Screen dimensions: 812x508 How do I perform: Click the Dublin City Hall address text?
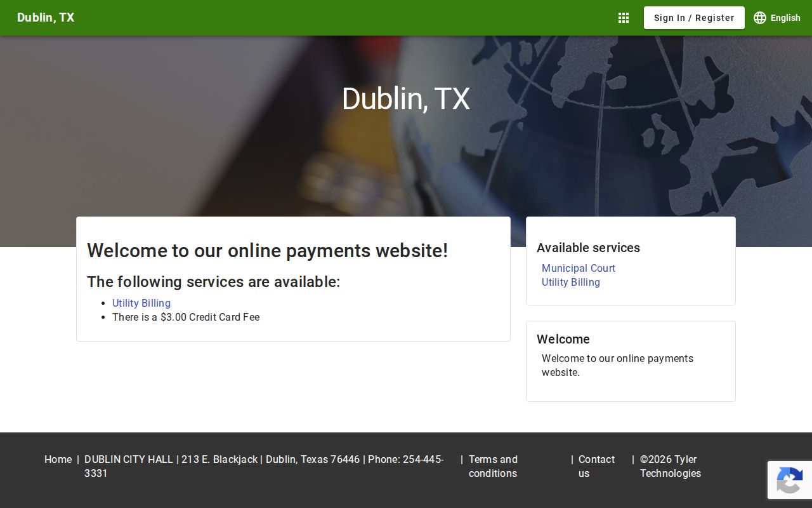click(x=264, y=467)
